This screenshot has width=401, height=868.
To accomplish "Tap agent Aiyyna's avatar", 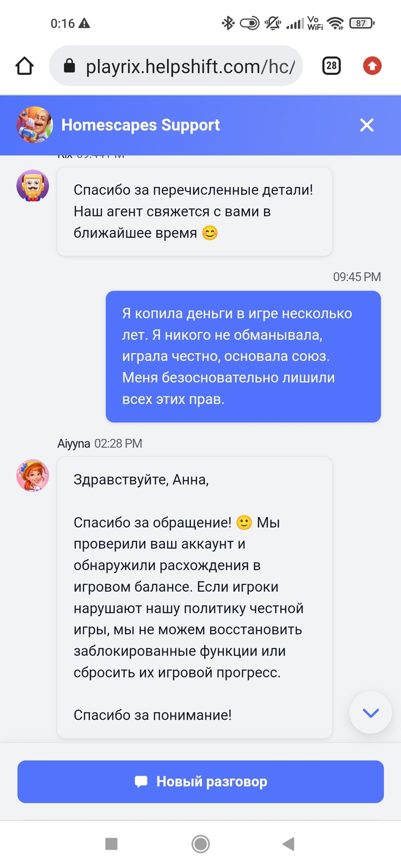I will 33,475.
